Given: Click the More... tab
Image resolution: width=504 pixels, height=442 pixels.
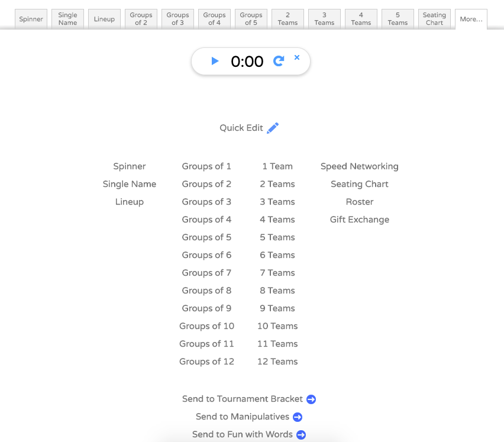Looking at the screenshot, I should click(471, 19).
